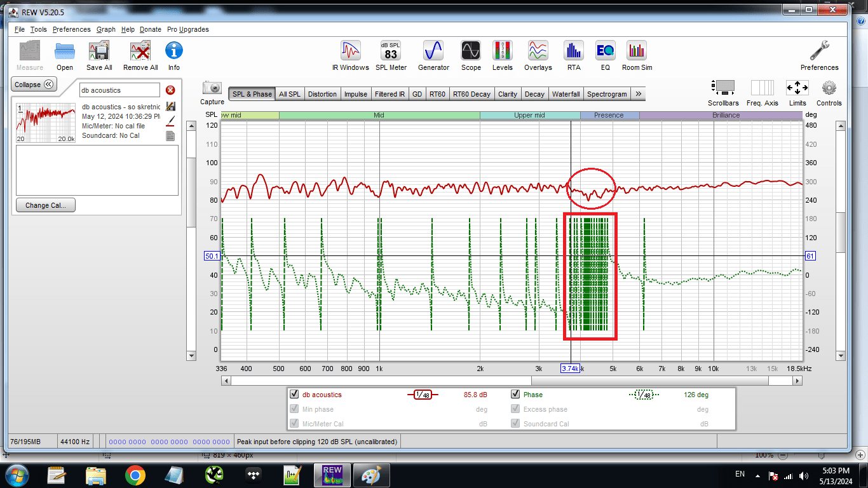Click the Windows Start button
This screenshot has width=868, height=488.
16,475
